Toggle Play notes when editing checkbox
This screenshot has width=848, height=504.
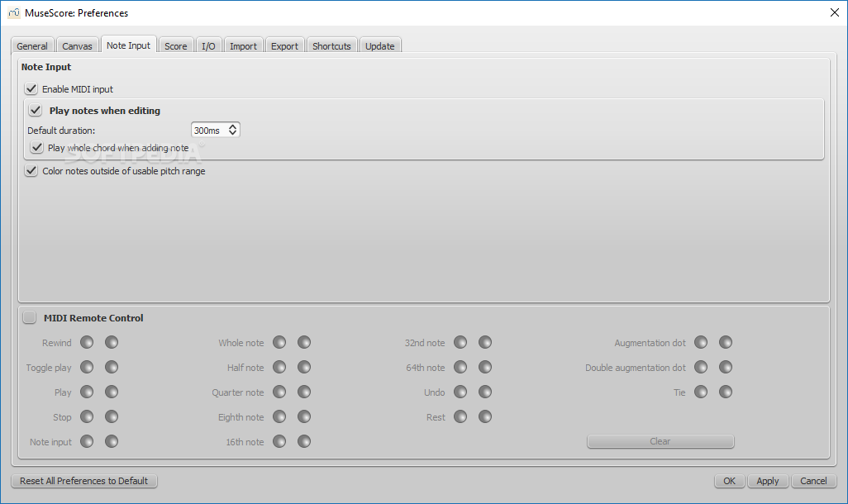pos(36,111)
